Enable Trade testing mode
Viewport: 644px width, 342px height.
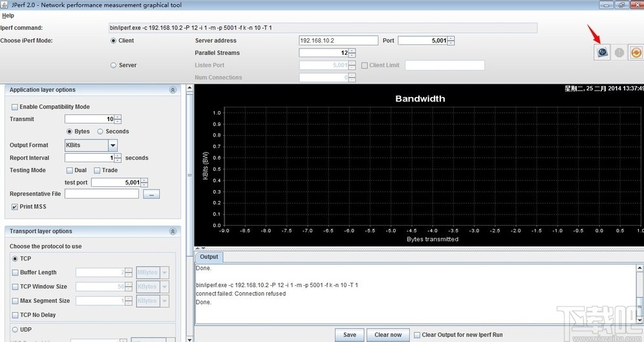click(x=97, y=171)
